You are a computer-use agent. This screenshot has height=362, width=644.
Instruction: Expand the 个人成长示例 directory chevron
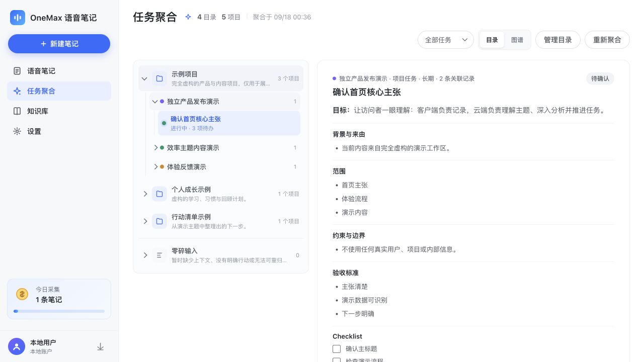pyautogui.click(x=145, y=194)
